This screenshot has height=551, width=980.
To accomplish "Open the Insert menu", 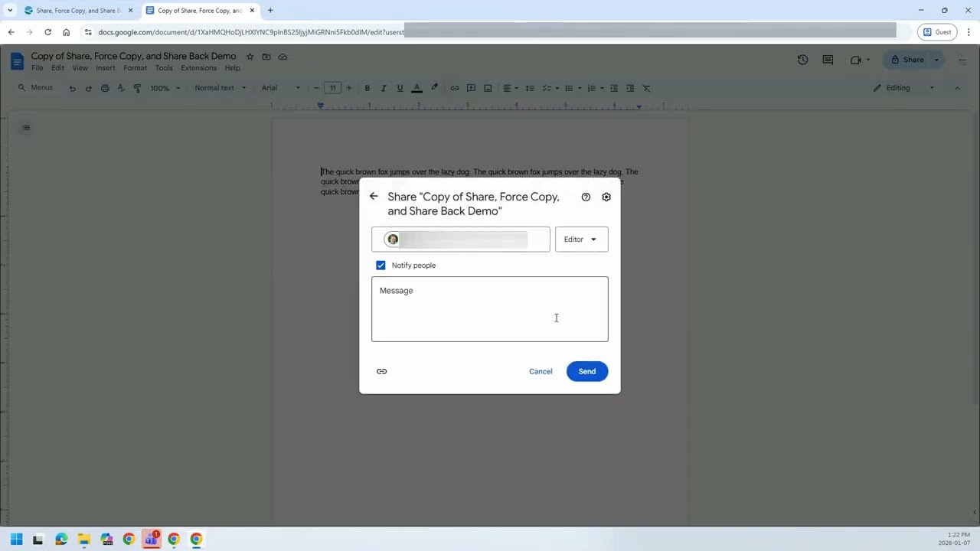I will [x=106, y=68].
